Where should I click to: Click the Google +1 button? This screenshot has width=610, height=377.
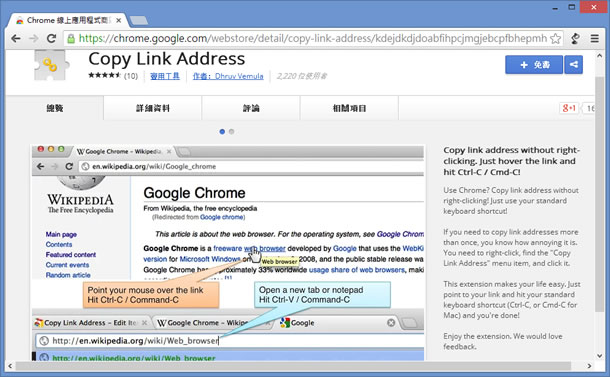(x=569, y=108)
